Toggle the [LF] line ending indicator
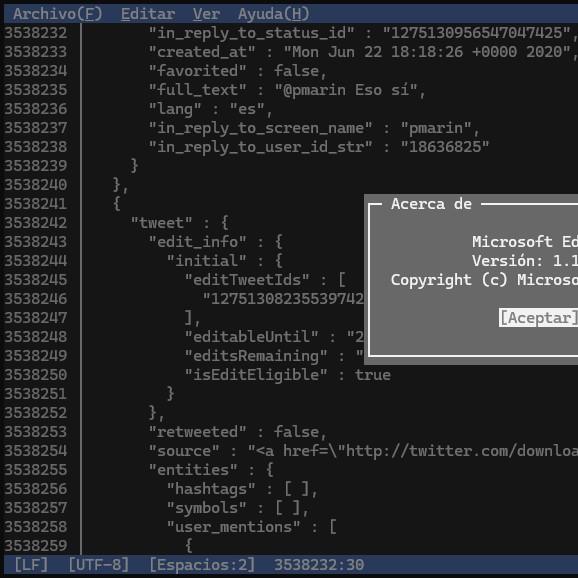 click(31, 565)
